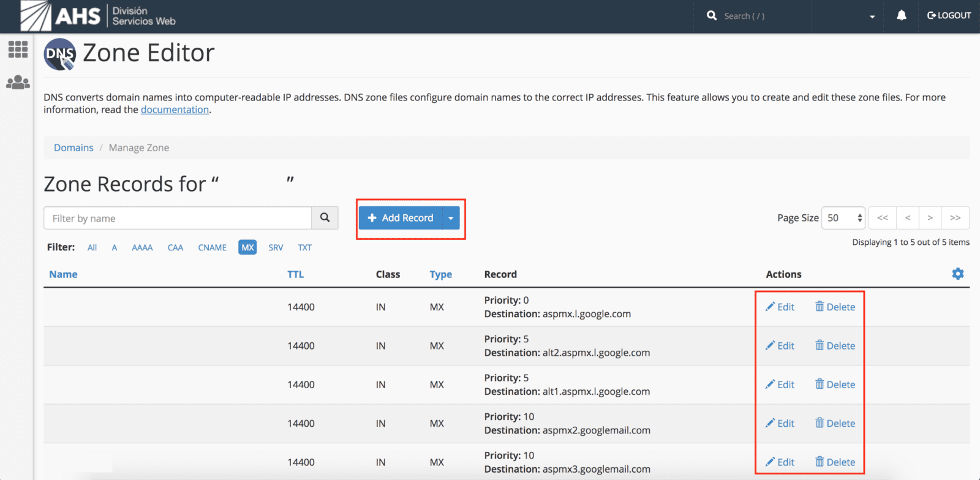Delete the alt1.aspmx.l.google.com record
The height and width of the screenshot is (480, 980).
(x=835, y=384)
